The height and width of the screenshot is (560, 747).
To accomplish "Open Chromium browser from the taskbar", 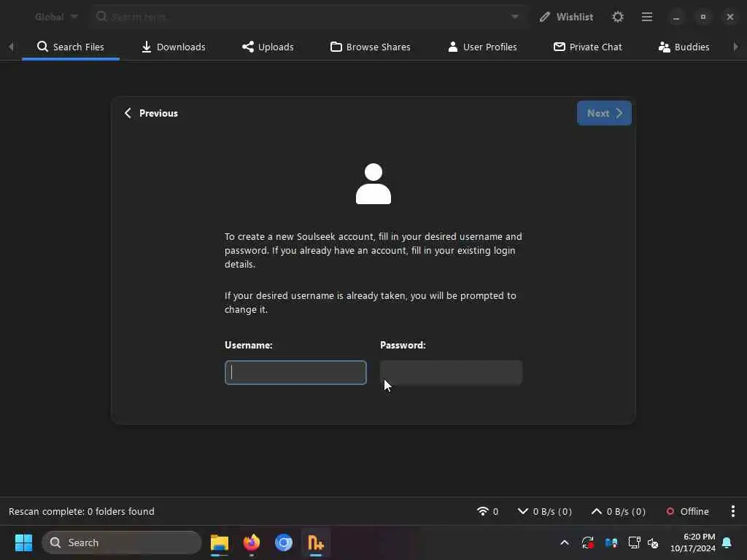I will click(284, 542).
